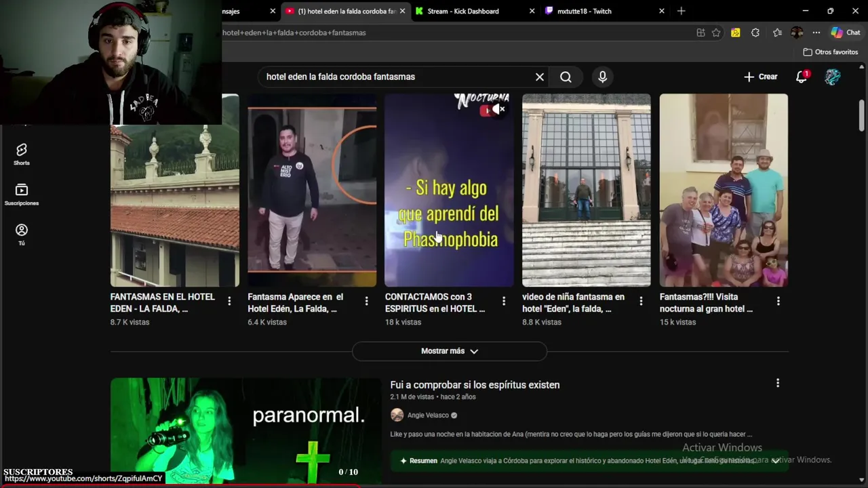Open video title Fui a comprobar si los espíritus existen
The image size is (868, 488).
coord(475,385)
